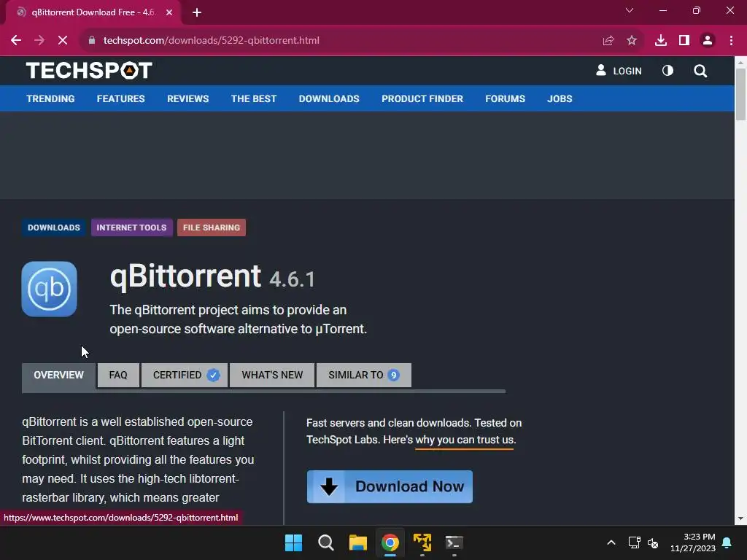The height and width of the screenshot is (560, 747).
Task: Open the clock showing 3:23 PM
Action: [x=693, y=542]
